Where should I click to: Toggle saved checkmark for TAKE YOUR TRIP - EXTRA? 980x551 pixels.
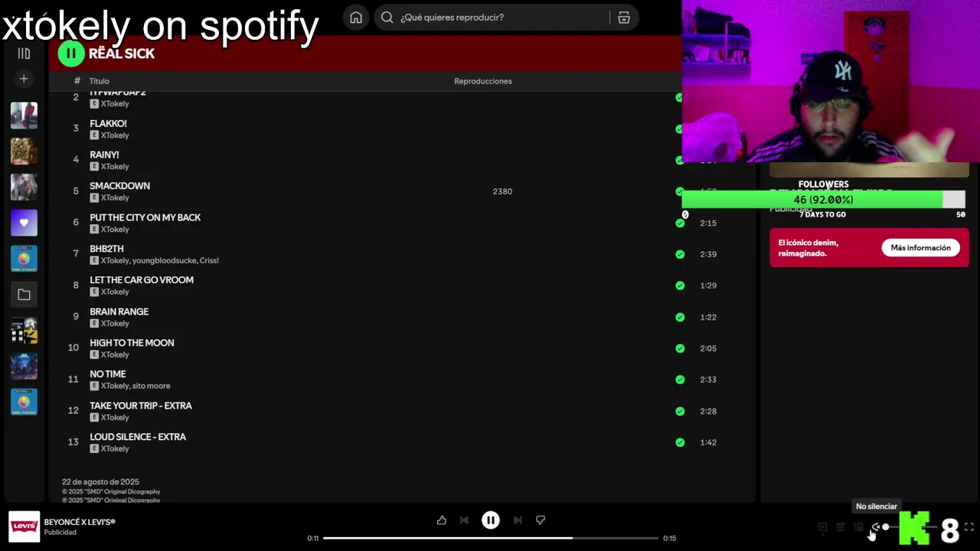(x=680, y=411)
